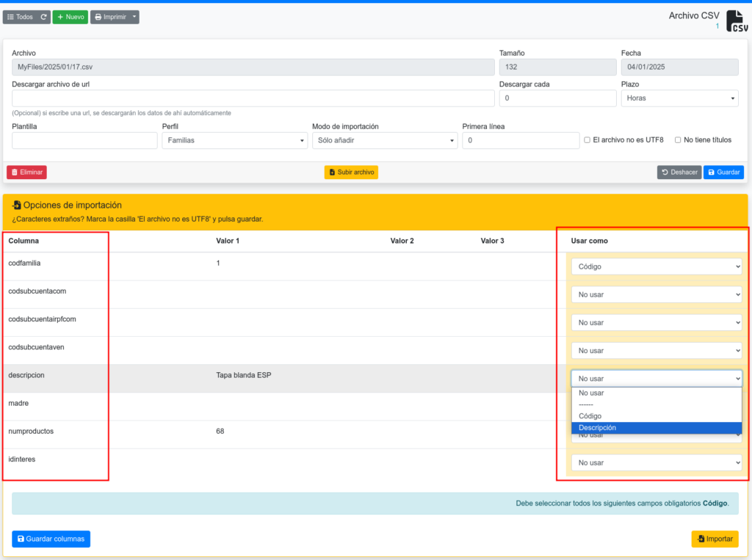
Task: Check the 'No tiene títulos' checkbox
Action: 678,139
